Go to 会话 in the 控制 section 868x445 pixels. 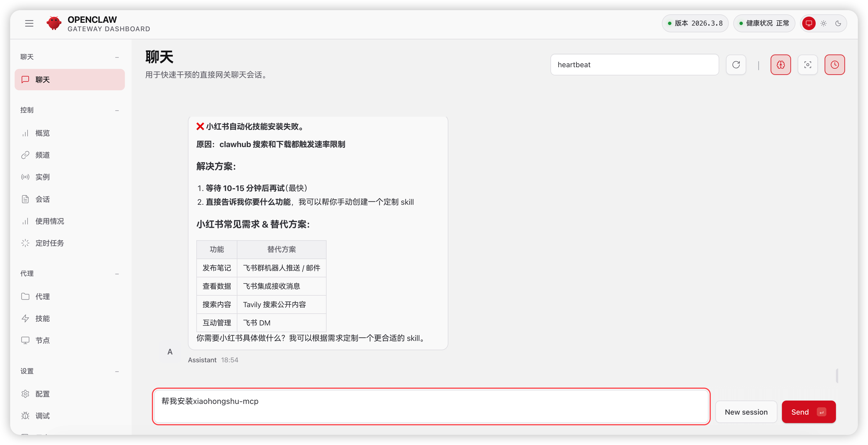coord(43,199)
